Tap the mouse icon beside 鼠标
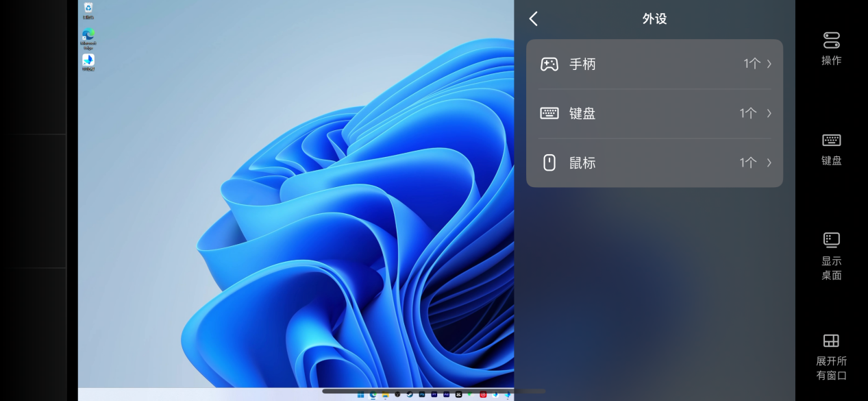 549,162
